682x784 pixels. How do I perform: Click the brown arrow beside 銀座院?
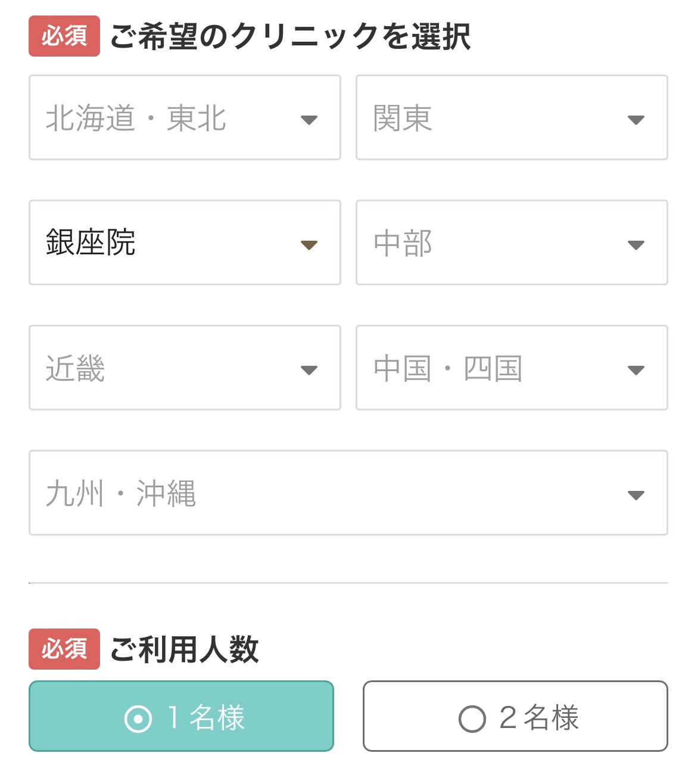(309, 245)
